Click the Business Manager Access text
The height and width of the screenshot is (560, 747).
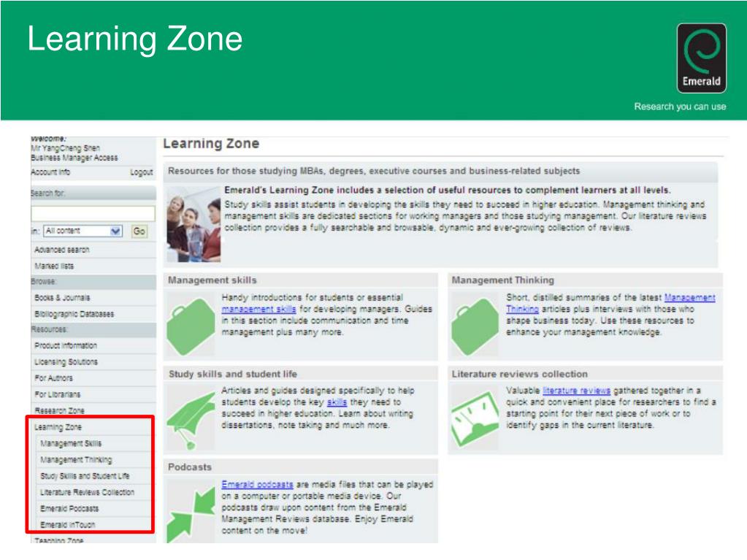74,158
